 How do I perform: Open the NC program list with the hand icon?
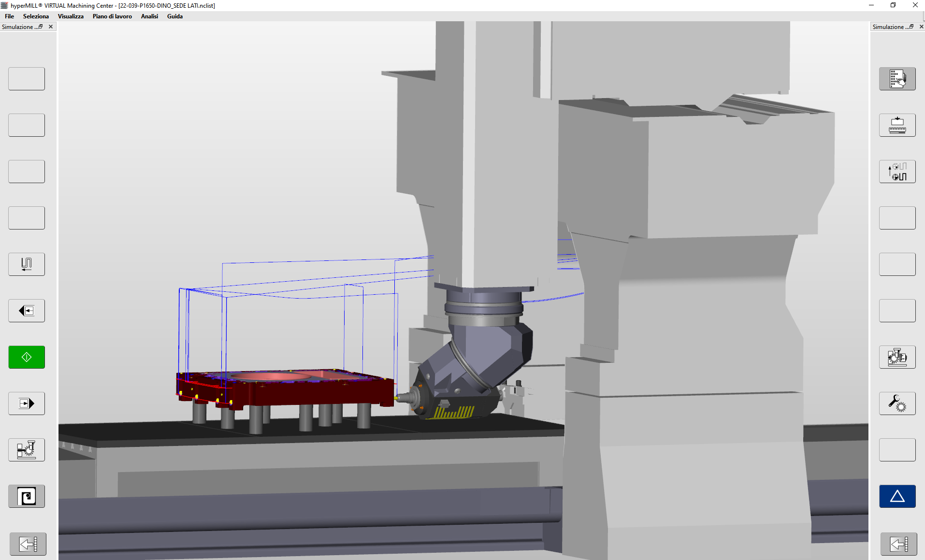[897, 79]
